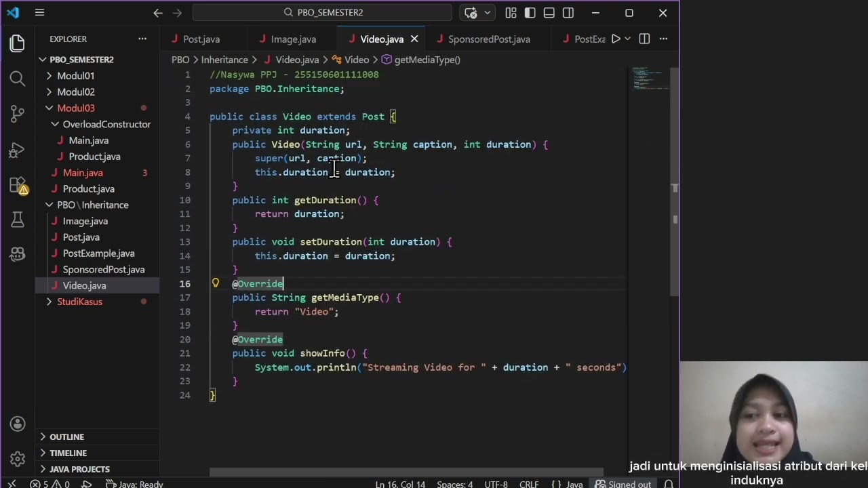Click the lightbulb code action on line 16
868x488 pixels.
[216, 283]
